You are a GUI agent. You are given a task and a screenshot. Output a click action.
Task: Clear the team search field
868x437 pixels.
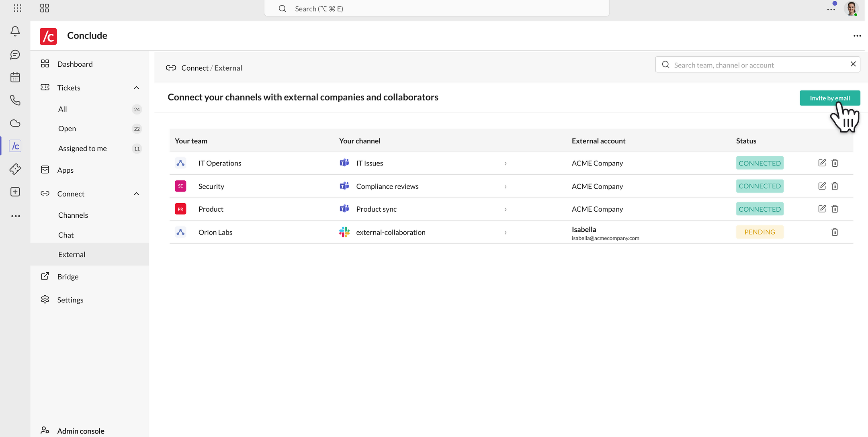(853, 64)
